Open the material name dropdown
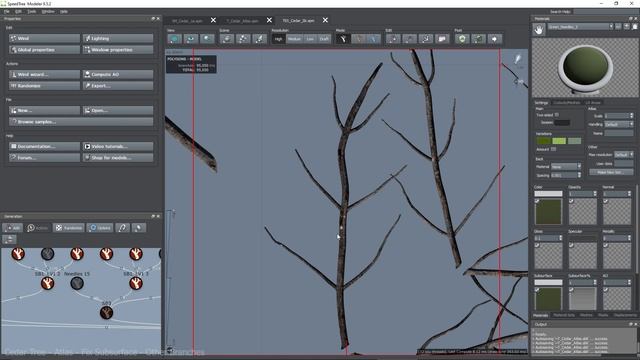Screen dimensions: 640x360 [x=580, y=27]
